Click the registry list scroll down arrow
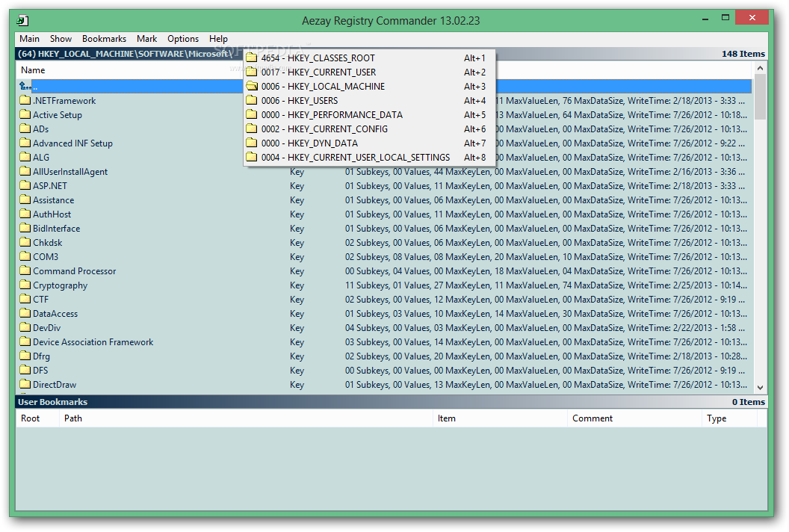This screenshot has width=789, height=532. [x=761, y=388]
